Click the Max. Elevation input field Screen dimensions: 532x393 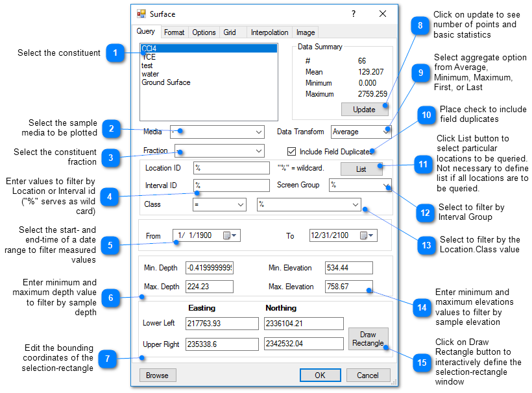pos(348,287)
